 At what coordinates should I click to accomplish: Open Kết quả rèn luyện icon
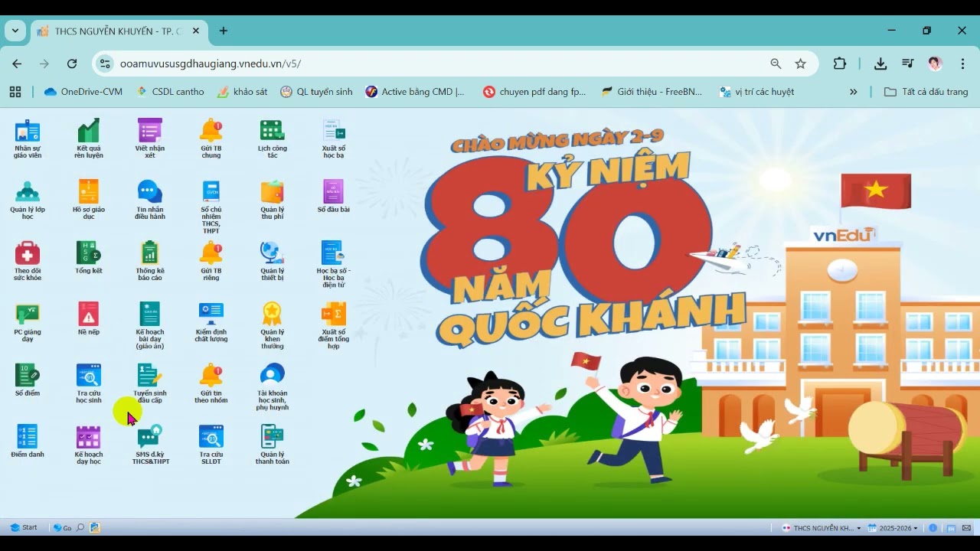click(x=89, y=139)
